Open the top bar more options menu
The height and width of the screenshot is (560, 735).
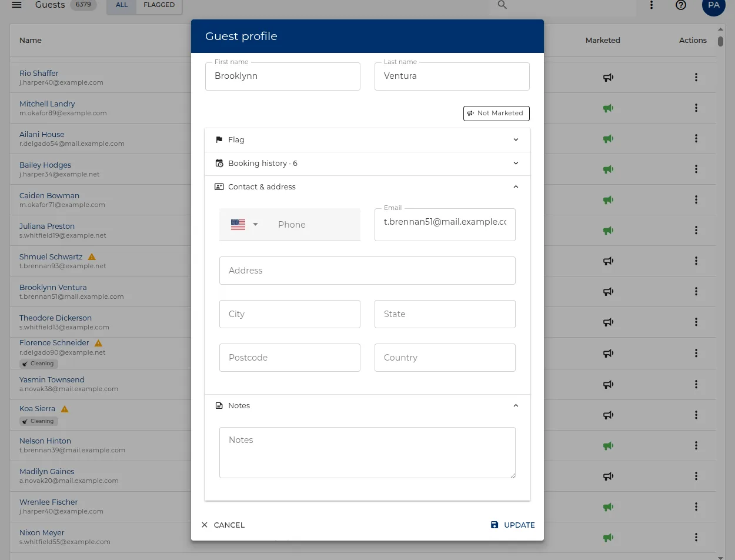point(652,5)
